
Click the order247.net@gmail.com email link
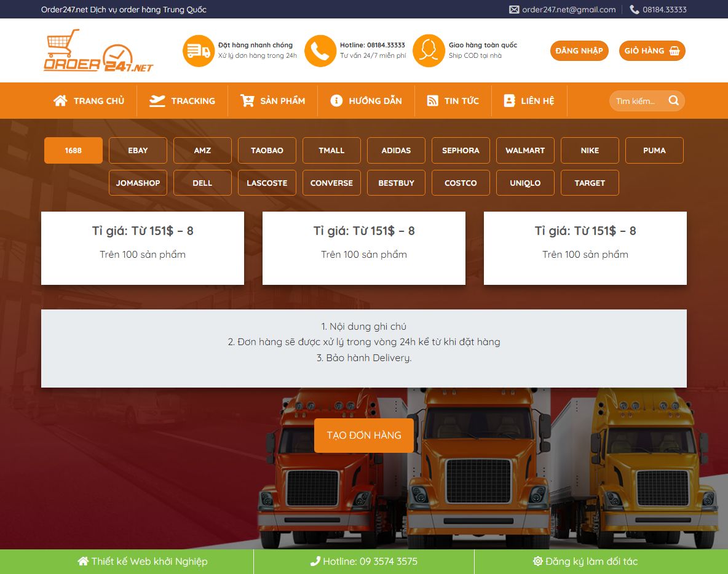(569, 9)
